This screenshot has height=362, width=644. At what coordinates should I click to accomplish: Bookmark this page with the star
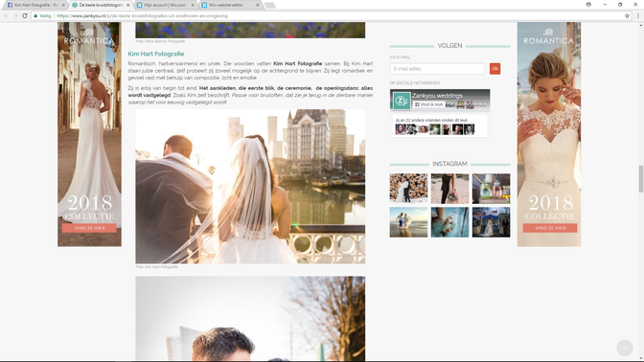(x=627, y=15)
